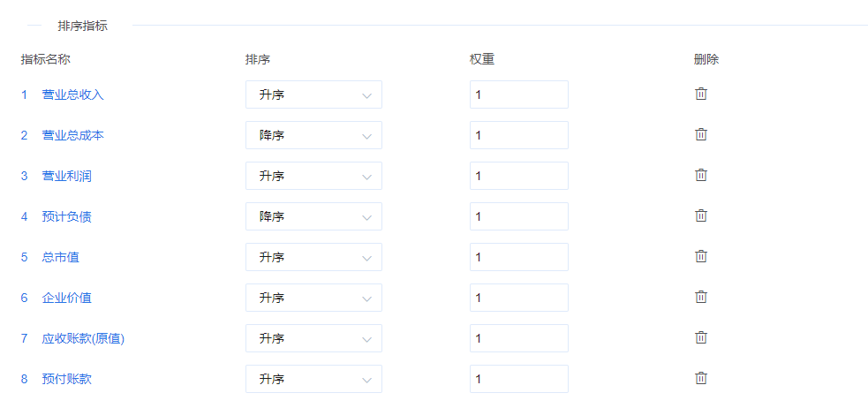Delete the 预计负债 row

tap(701, 215)
